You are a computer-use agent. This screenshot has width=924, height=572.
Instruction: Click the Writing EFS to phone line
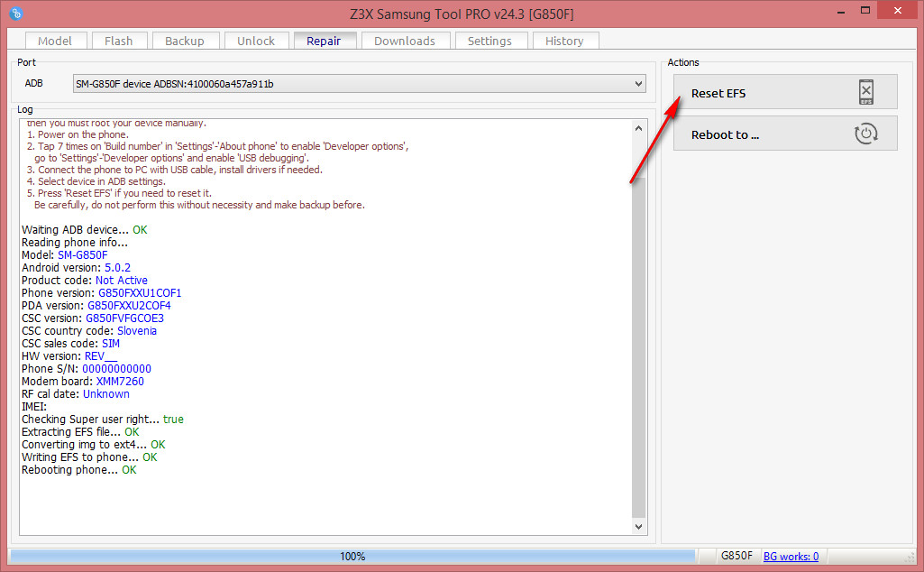(89, 457)
